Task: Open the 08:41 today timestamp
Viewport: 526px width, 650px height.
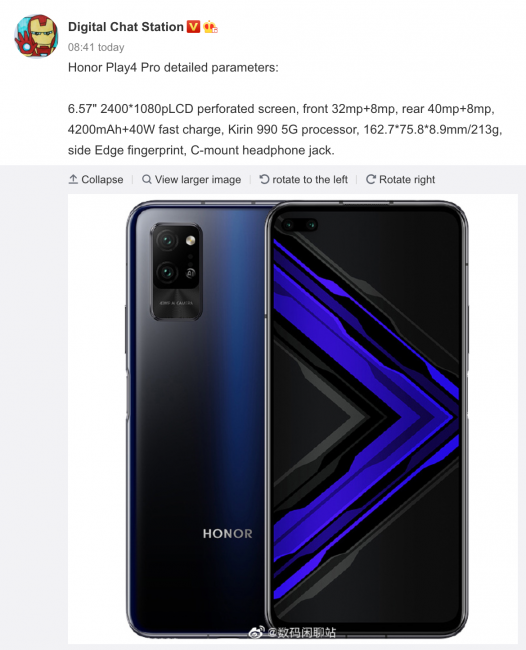Action: coord(96,47)
